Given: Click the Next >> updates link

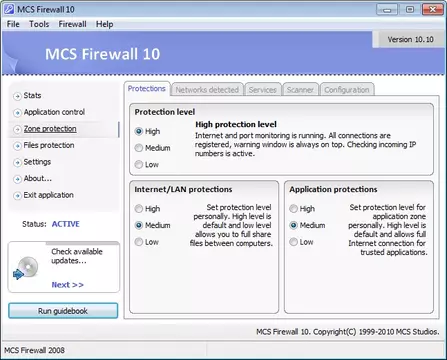Looking at the screenshot, I should coord(68,285).
